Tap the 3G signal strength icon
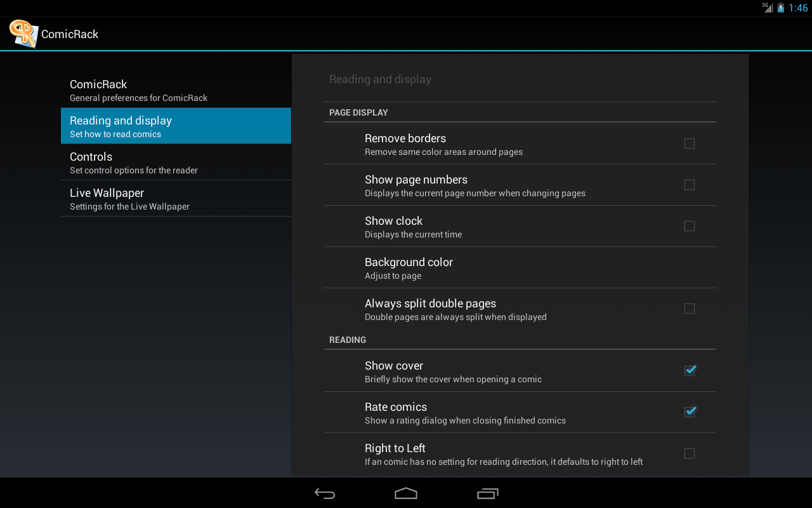812x508 pixels. coord(768,8)
